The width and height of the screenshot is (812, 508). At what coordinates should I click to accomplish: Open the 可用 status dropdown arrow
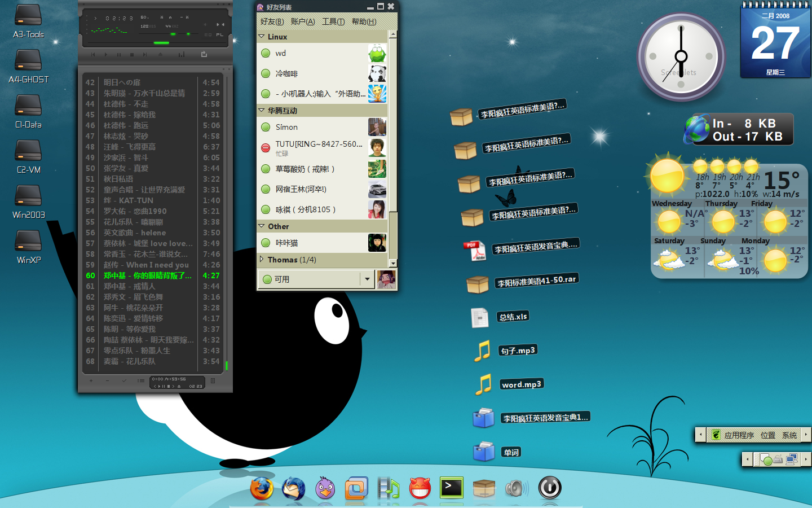tap(367, 279)
